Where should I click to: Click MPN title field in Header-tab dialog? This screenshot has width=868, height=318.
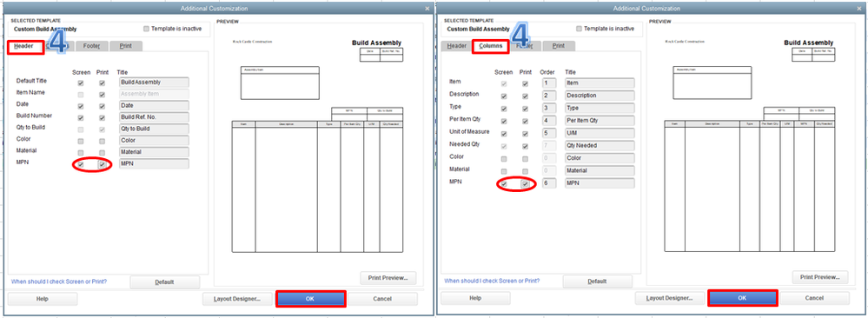pyautogui.click(x=154, y=164)
